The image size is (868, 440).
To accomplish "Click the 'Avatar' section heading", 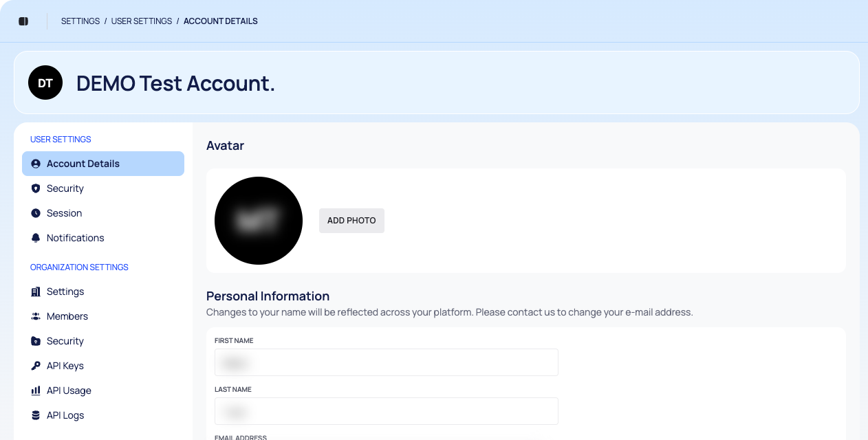I will [226, 146].
